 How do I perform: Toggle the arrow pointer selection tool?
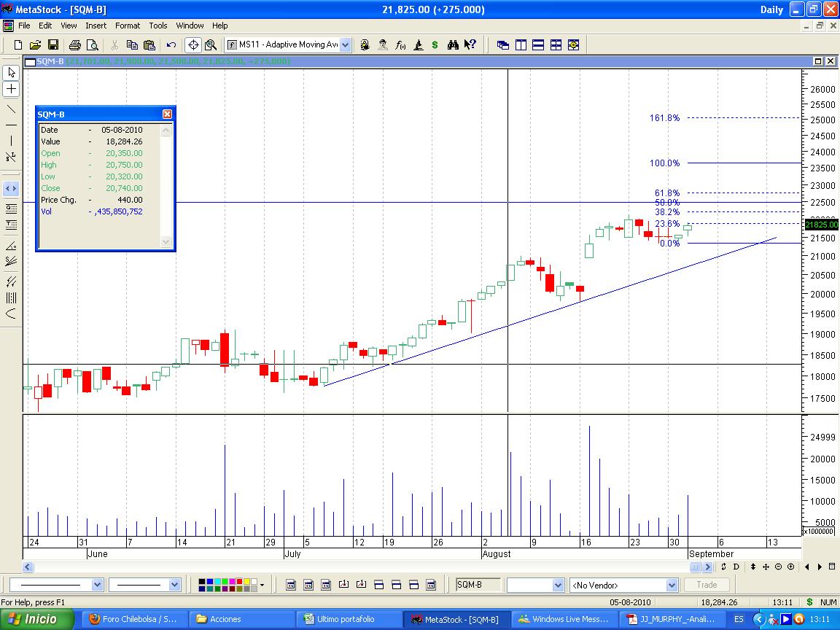(11, 72)
